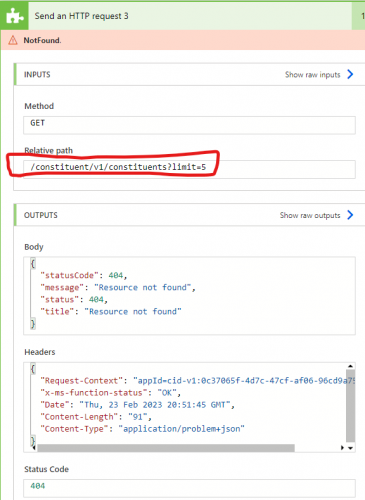365x500 pixels.
Task: Click the Show raw outputs chevron arrow
Action: (x=350, y=215)
